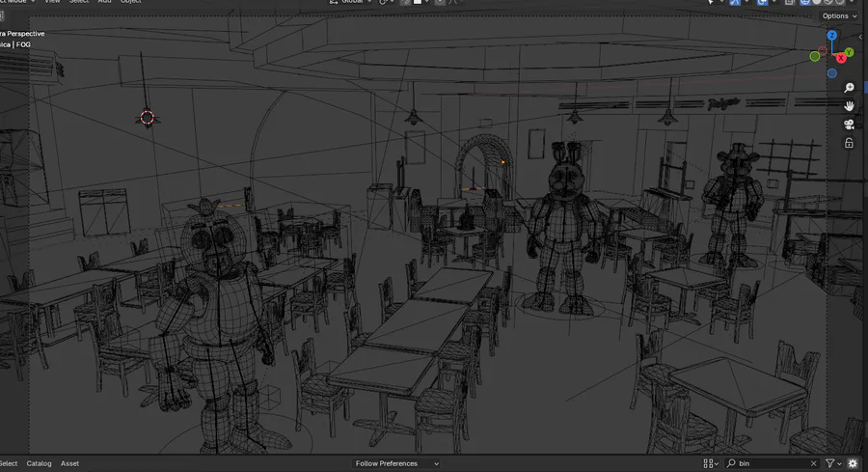Toggle the asset browser settings gear
Screen dimensions: 868x472
pyautogui.click(x=853, y=463)
